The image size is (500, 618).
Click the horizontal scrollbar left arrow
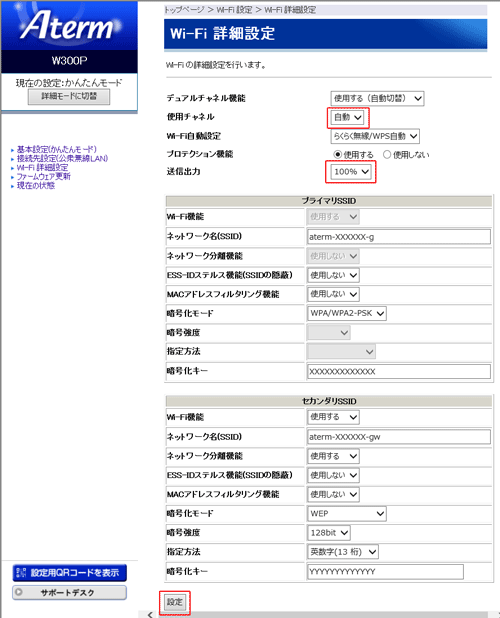click(150, 614)
